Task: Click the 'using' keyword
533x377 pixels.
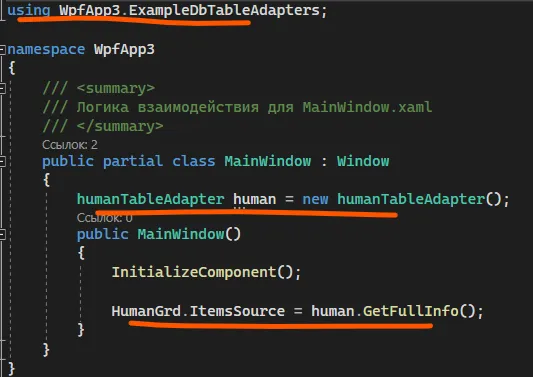Action: point(29,11)
